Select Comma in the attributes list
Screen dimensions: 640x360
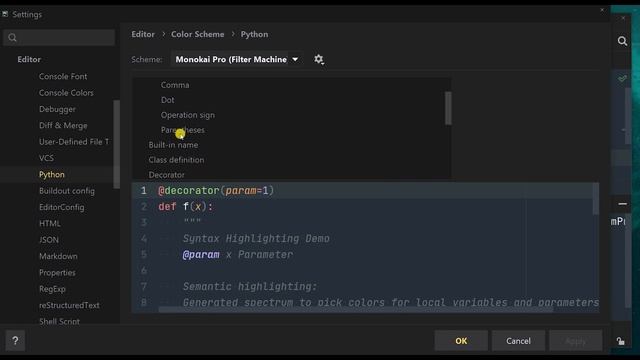[175, 85]
